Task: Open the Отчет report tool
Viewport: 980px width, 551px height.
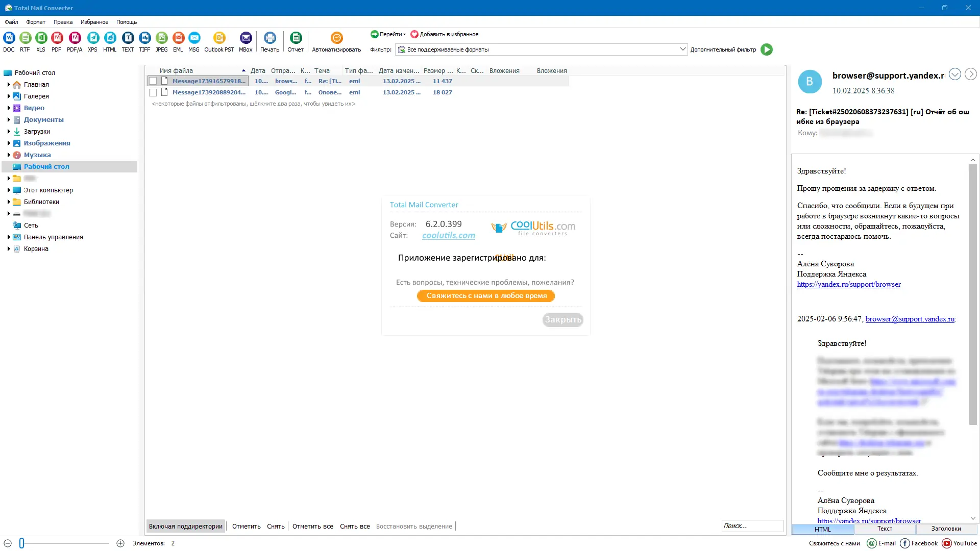Action: tap(296, 38)
